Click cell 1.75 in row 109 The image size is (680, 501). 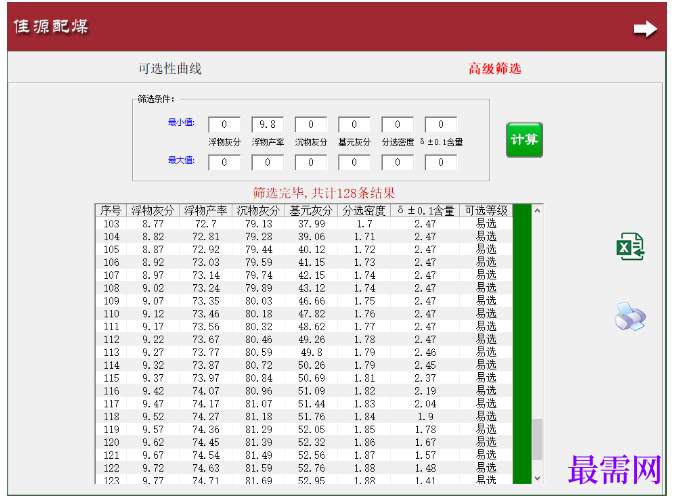click(x=364, y=301)
